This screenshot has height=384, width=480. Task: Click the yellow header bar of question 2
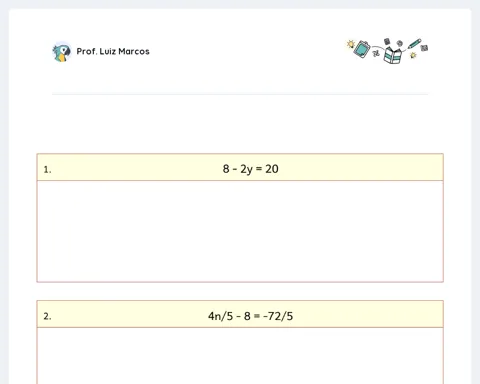tap(240, 314)
